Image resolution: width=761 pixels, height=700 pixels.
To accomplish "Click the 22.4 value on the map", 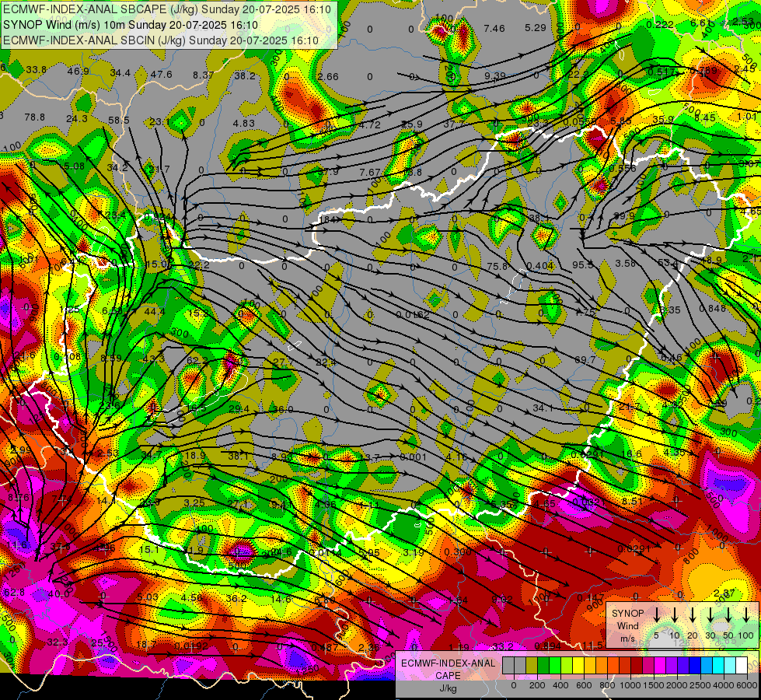I will click(326, 362).
